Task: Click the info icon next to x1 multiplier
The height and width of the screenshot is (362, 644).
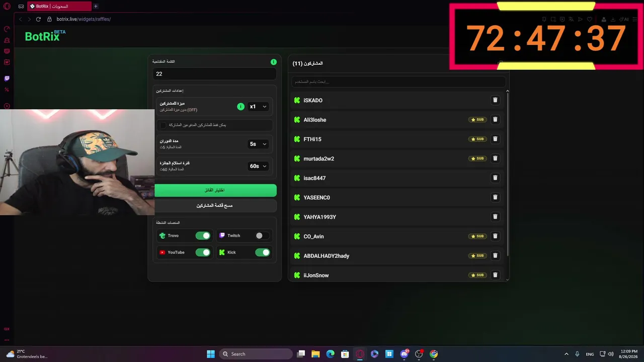Action: click(x=240, y=107)
